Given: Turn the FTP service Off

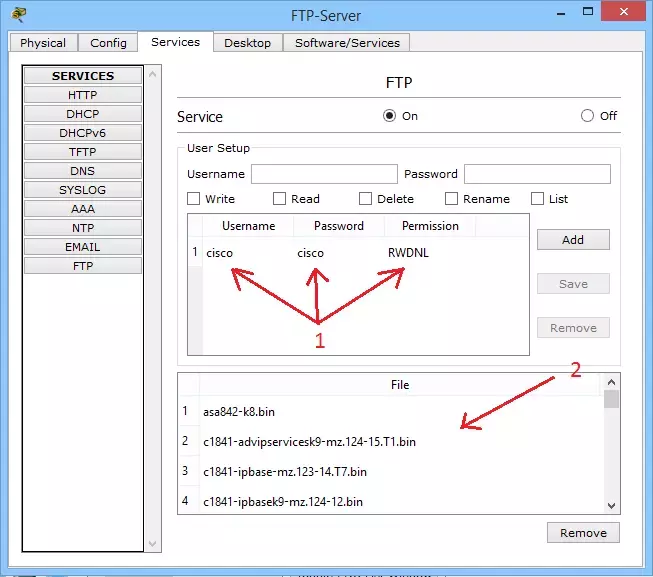Looking at the screenshot, I should (587, 116).
